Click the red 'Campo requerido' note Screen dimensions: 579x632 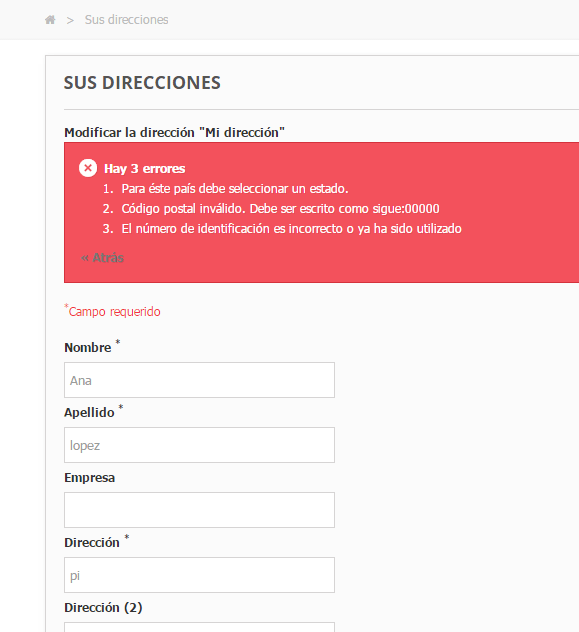click(112, 311)
